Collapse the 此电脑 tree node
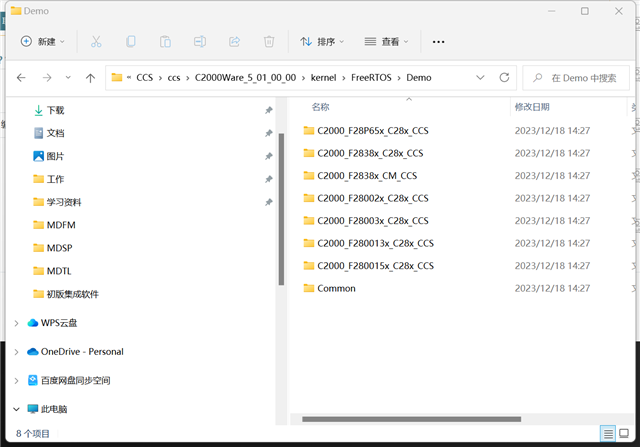 pyautogui.click(x=16, y=409)
